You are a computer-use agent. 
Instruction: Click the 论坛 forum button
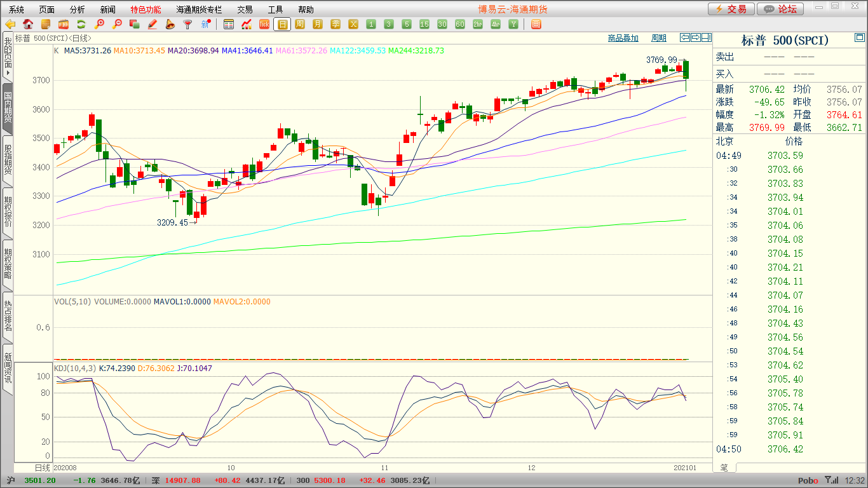[781, 9]
